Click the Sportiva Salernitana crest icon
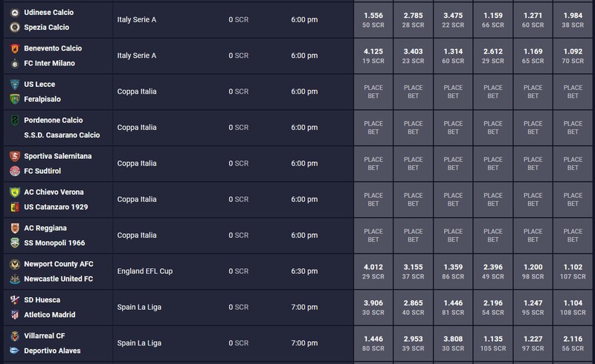The height and width of the screenshot is (364, 595). pos(15,156)
